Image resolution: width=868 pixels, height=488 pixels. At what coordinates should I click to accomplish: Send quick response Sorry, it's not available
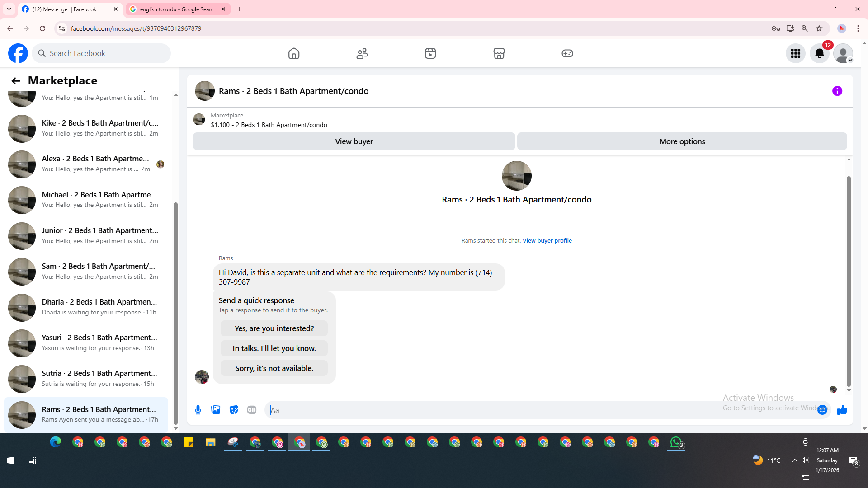(x=274, y=368)
